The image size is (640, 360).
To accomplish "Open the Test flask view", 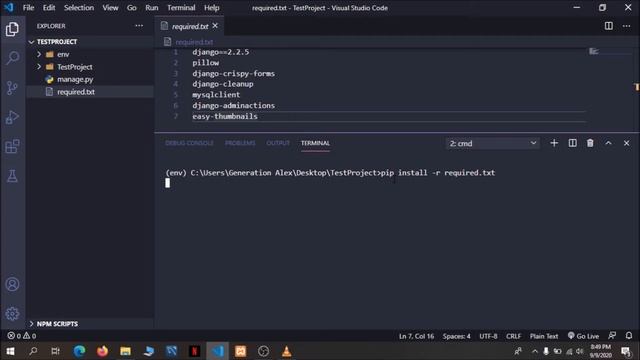I will [x=12, y=176].
